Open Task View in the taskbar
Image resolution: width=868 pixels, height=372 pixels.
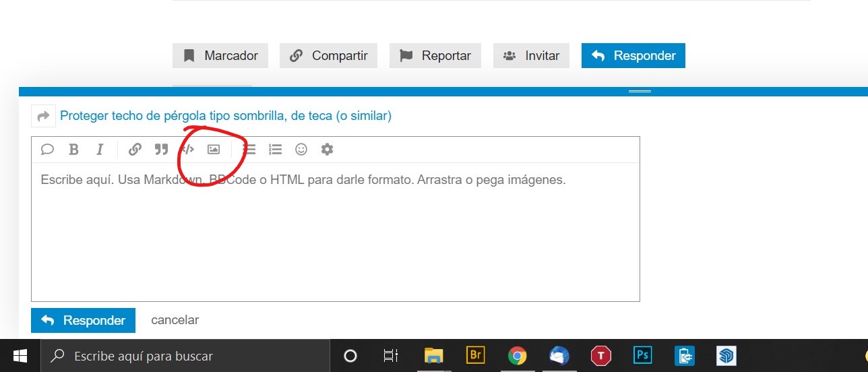click(391, 356)
